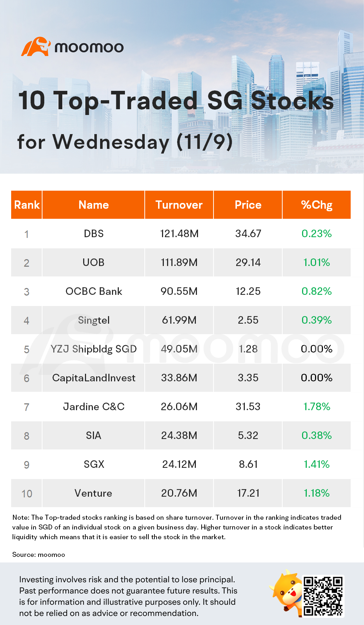Select the DBS stock name

(94, 234)
